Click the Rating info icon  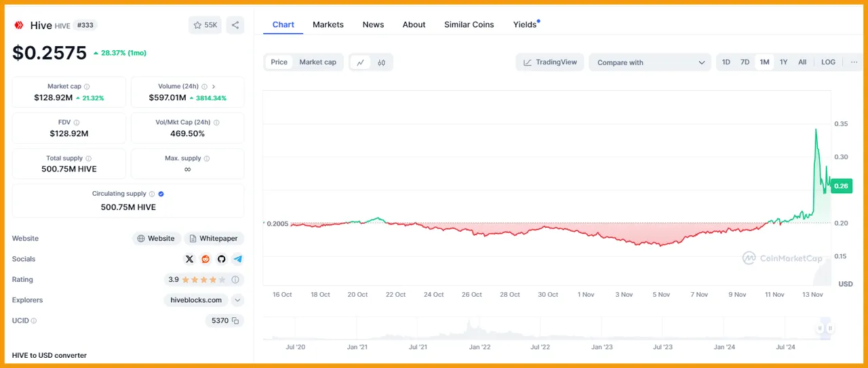(235, 279)
